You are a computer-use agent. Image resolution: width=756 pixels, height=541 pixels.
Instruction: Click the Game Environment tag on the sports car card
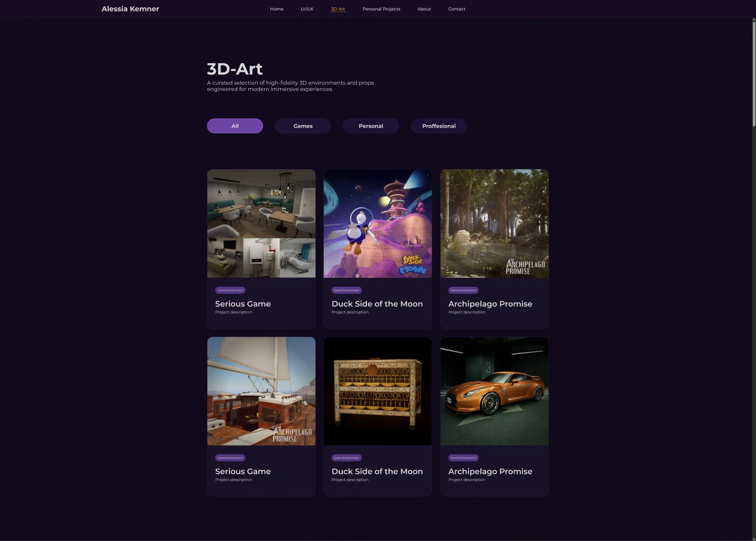coord(464,457)
